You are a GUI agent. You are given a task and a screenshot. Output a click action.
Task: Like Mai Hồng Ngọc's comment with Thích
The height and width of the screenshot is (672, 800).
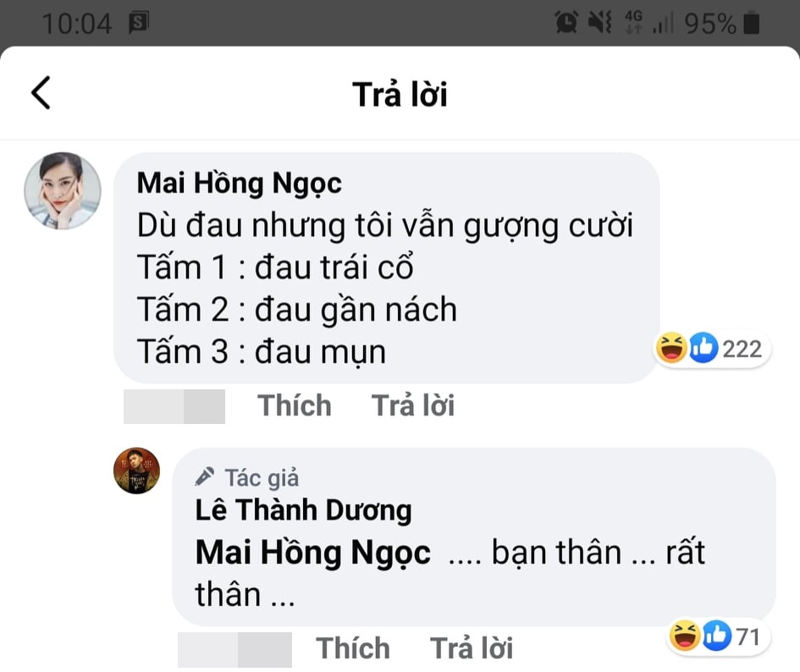[295, 405]
